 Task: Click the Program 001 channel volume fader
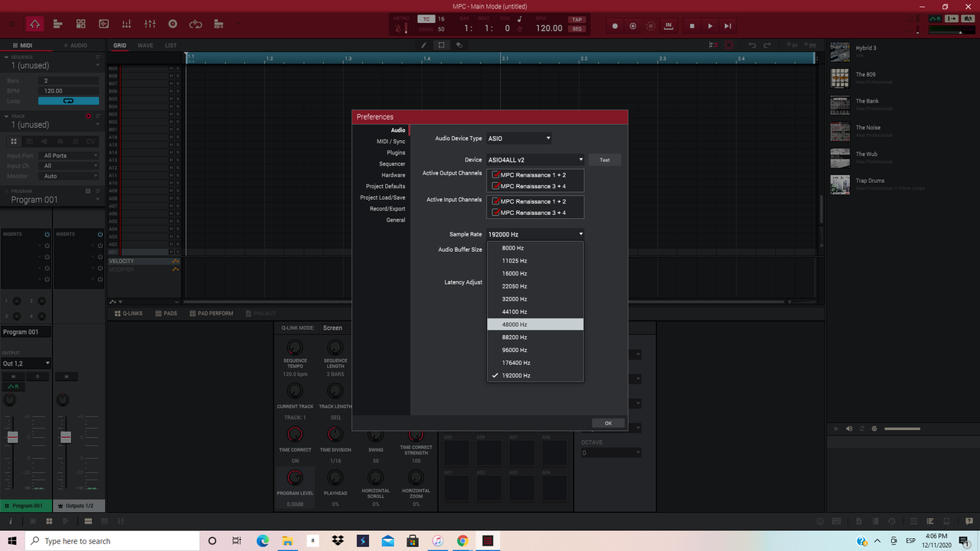pyautogui.click(x=12, y=437)
